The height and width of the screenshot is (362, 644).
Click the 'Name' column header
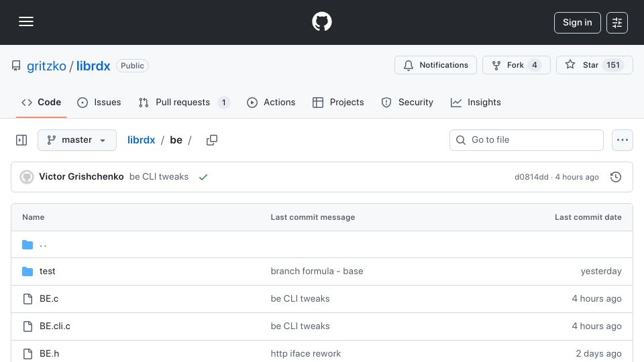pyautogui.click(x=34, y=217)
